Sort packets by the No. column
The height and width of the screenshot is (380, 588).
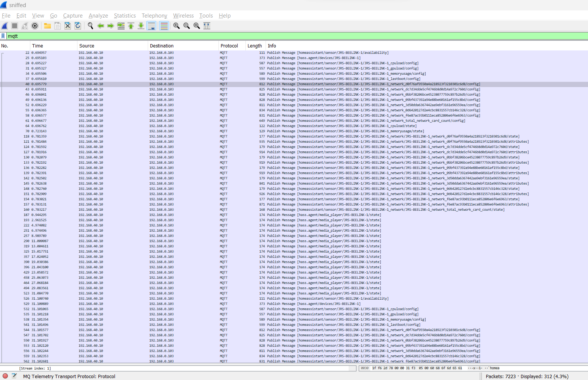tap(15, 46)
